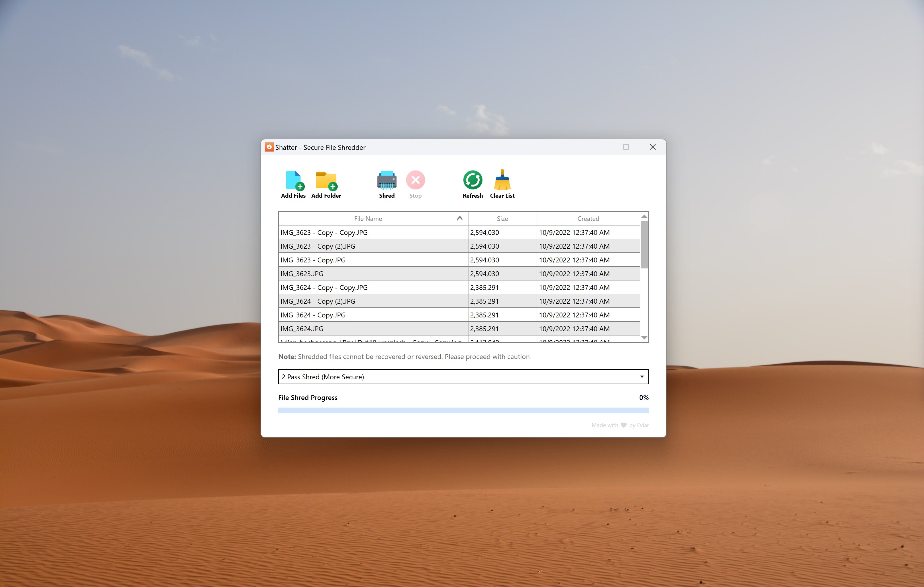
Task: Sort list by Created column header
Action: (x=588, y=219)
